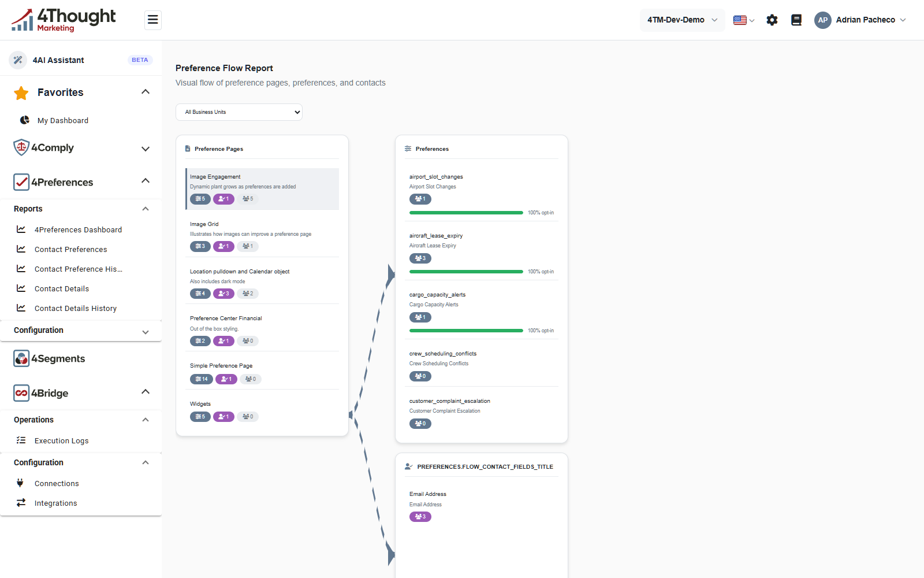
Task: Click aircraft_lease_expiry contacts badge 3
Action: click(420, 258)
